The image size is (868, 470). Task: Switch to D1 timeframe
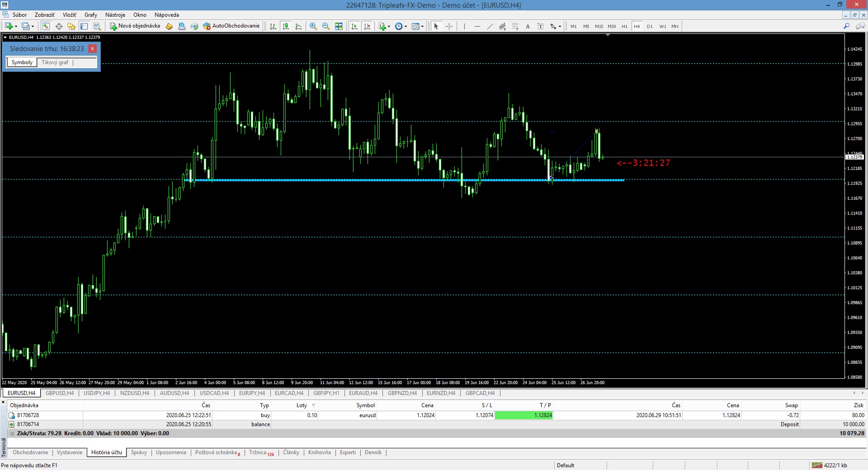(650, 26)
